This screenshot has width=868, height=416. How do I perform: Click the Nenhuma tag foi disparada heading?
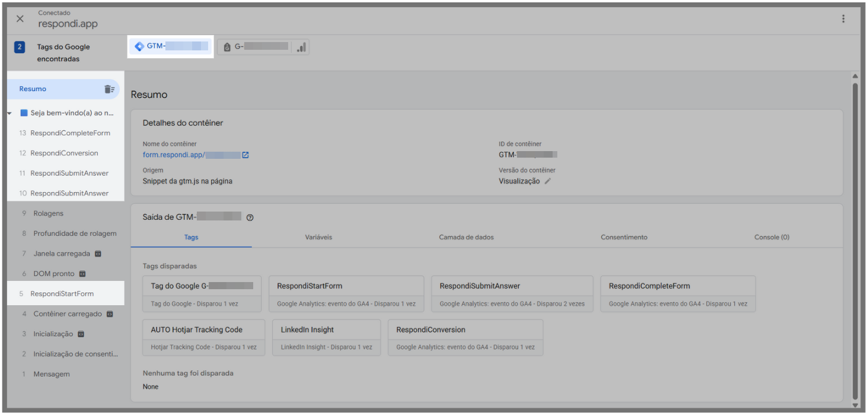point(188,373)
